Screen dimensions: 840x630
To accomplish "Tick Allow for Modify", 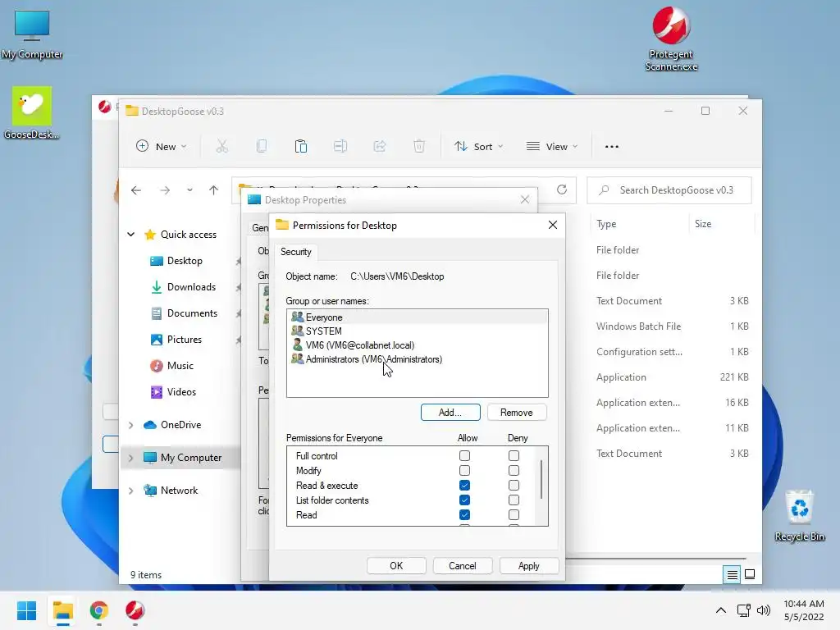I will point(464,470).
